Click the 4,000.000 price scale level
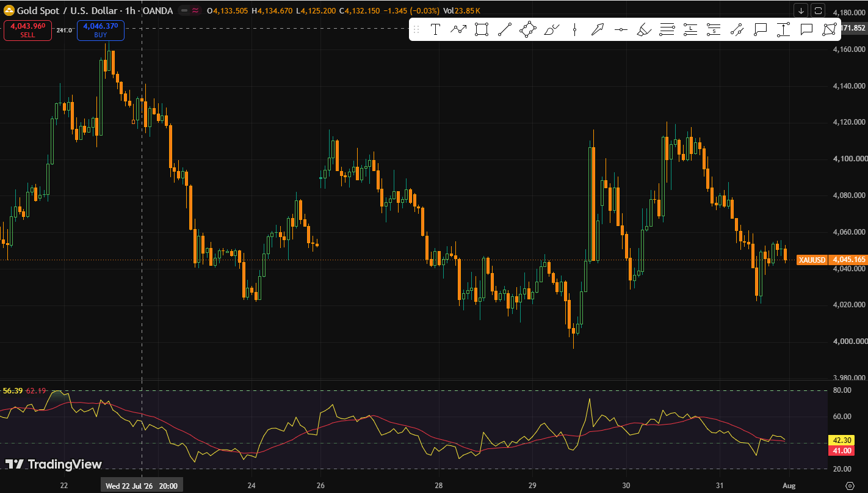 [x=849, y=341]
